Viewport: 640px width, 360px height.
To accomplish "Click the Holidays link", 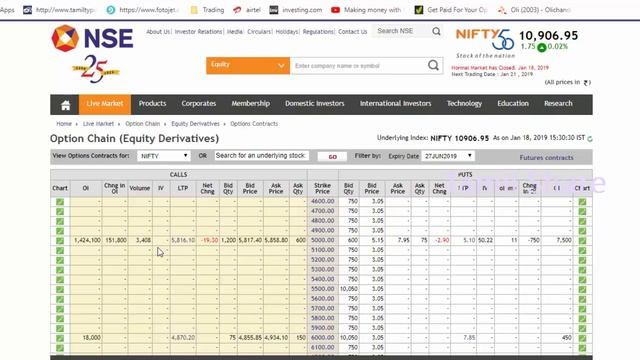I will pyautogui.click(x=287, y=31).
